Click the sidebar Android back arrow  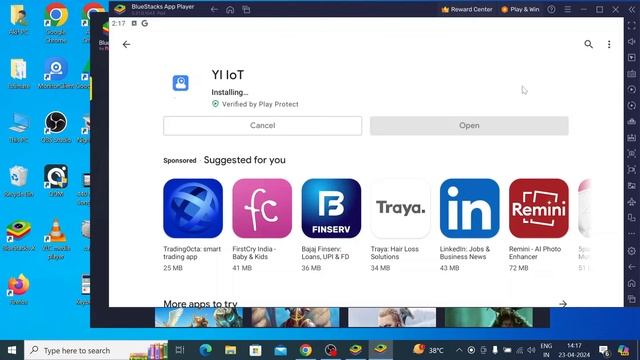coord(631,267)
